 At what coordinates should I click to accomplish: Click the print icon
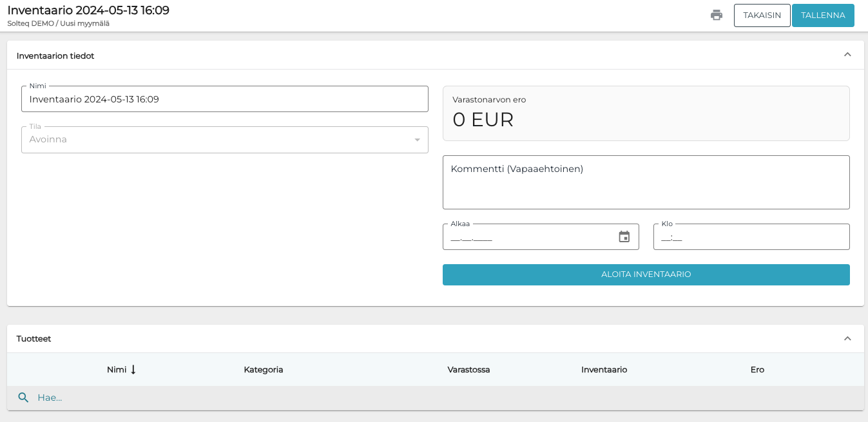click(716, 15)
